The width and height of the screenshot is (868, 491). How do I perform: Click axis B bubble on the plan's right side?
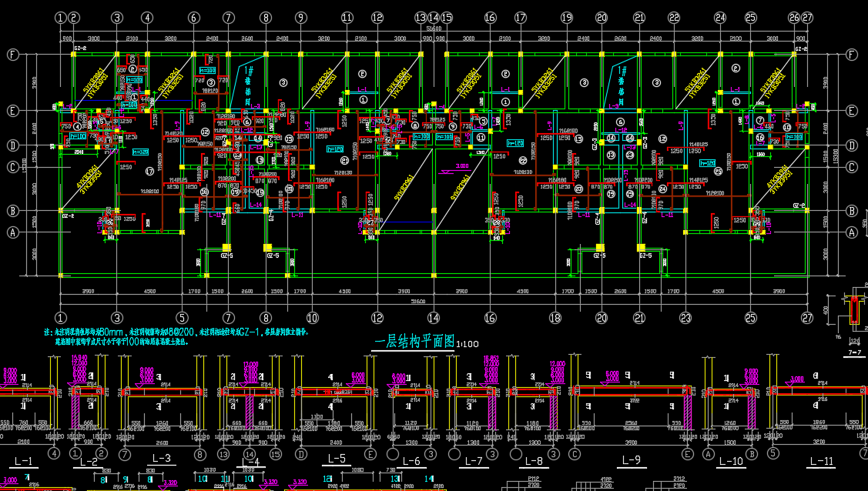[852, 211]
